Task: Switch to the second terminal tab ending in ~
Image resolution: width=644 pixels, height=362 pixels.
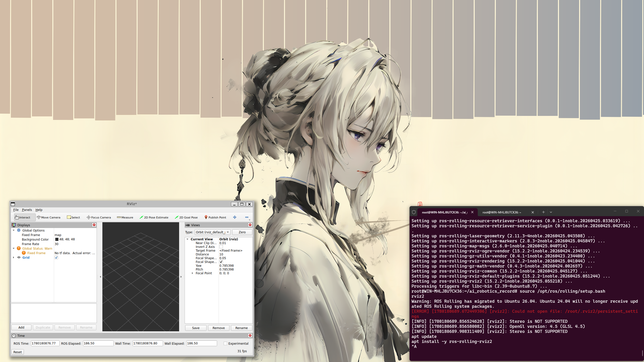Action: (x=502, y=212)
